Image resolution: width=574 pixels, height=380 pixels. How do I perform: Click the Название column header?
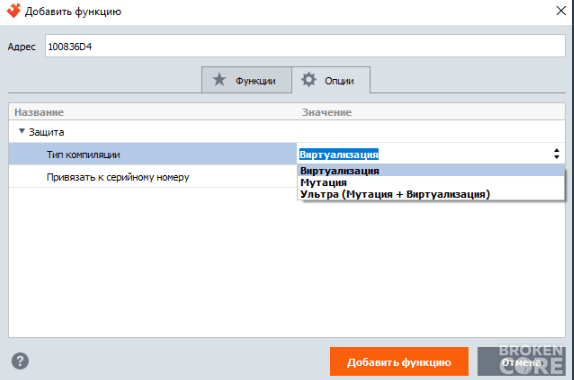pos(39,112)
